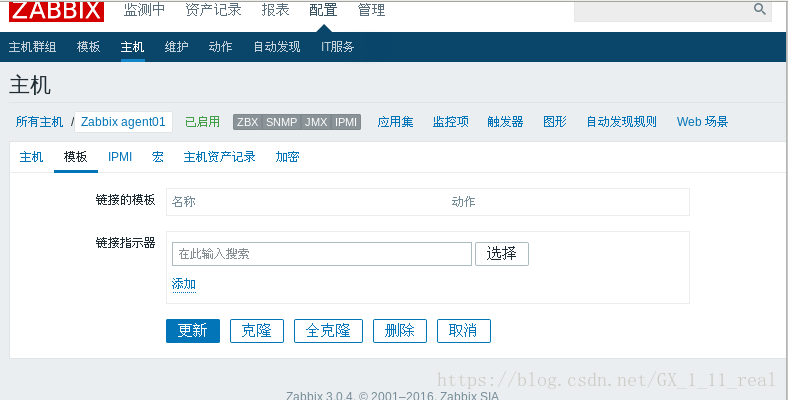Click the 取消 button
The height and width of the screenshot is (400, 788).
pyautogui.click(x=463, y=331)
